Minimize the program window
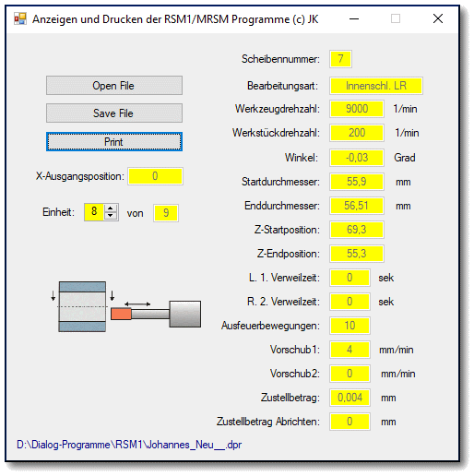 pyautogui.click(x=354, y=19)
